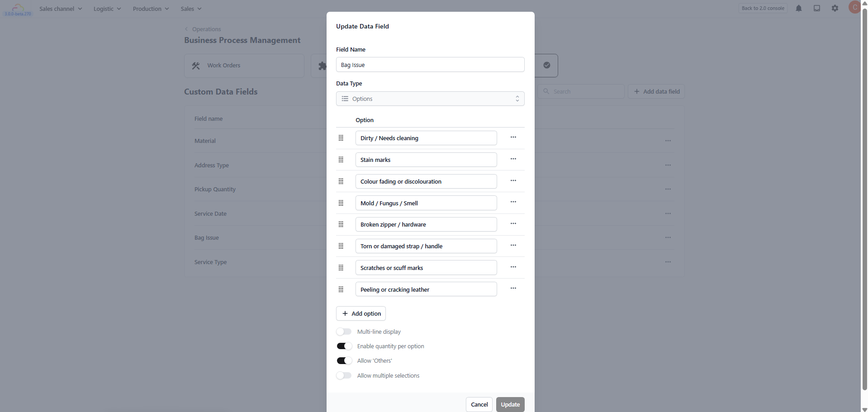Open more options for Dirty / Needs cleaning
The width and height of the screenshot is (868, 412).
[513, 137]
